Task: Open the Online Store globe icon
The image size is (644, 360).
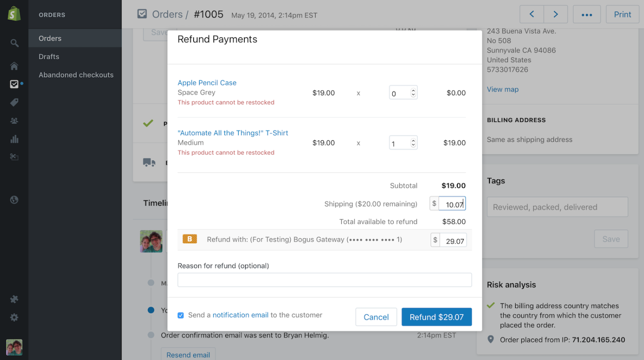Action: (14, 200)
